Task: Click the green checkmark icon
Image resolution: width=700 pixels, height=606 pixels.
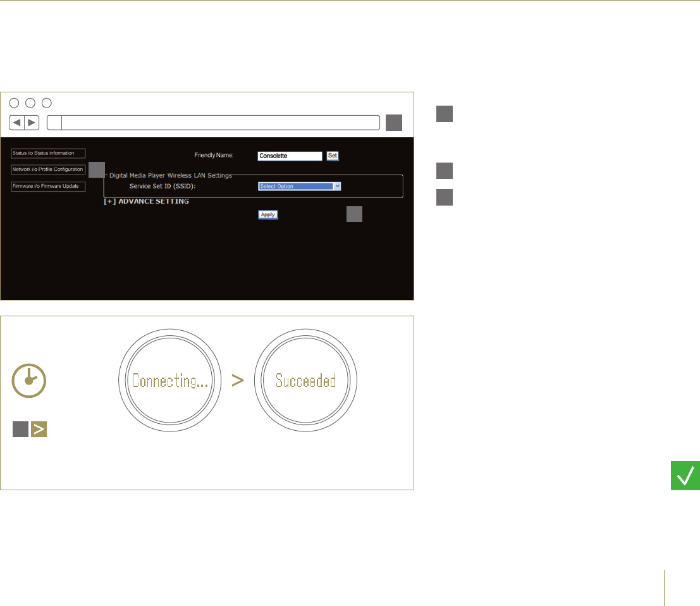Action: tap(685, 476)
